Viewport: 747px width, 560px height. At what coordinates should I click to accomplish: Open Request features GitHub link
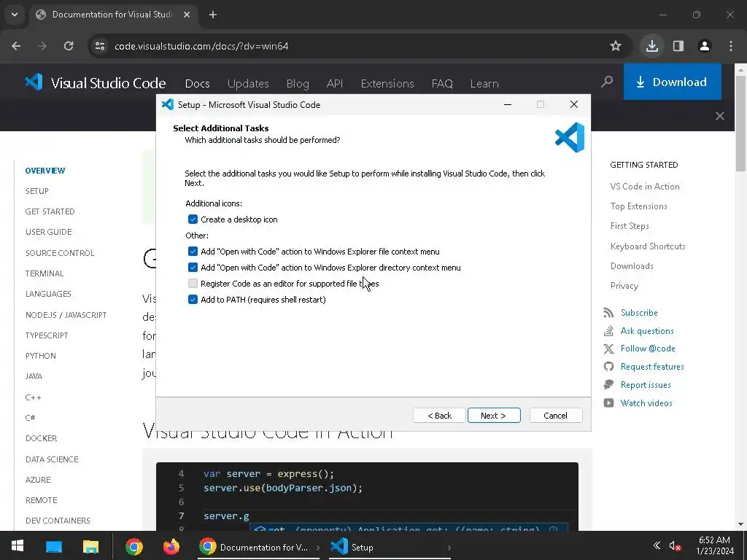[x=652, y=366]
